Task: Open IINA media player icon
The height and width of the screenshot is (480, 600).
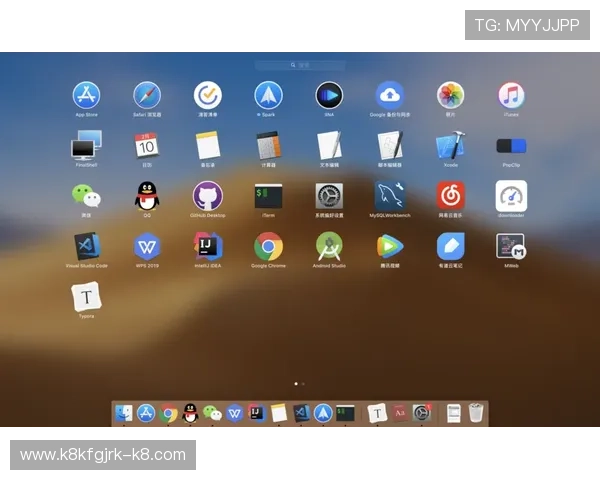Action: (329, 95)
